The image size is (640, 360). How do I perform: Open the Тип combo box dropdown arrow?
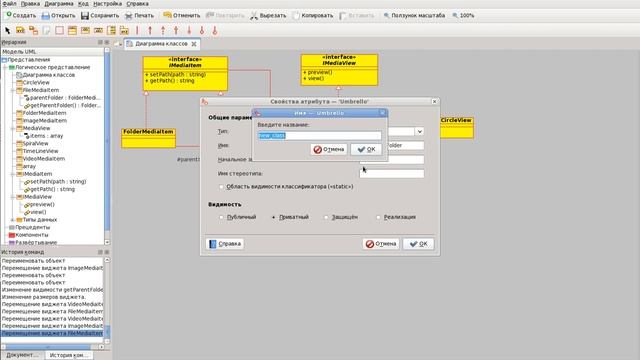point(419,131)
